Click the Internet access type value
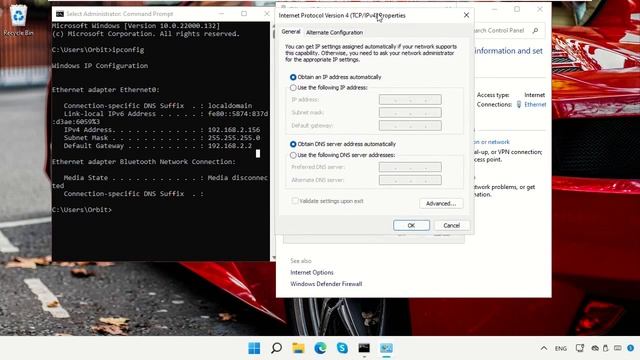640x360 pixels. click(534, 95)
